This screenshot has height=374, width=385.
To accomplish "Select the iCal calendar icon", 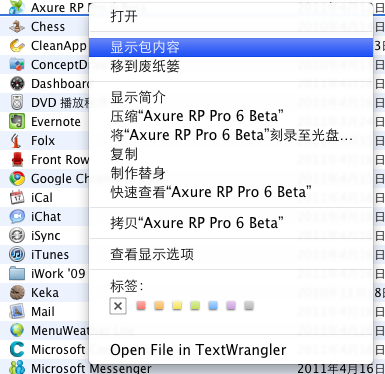I will (x=17, y=198).
